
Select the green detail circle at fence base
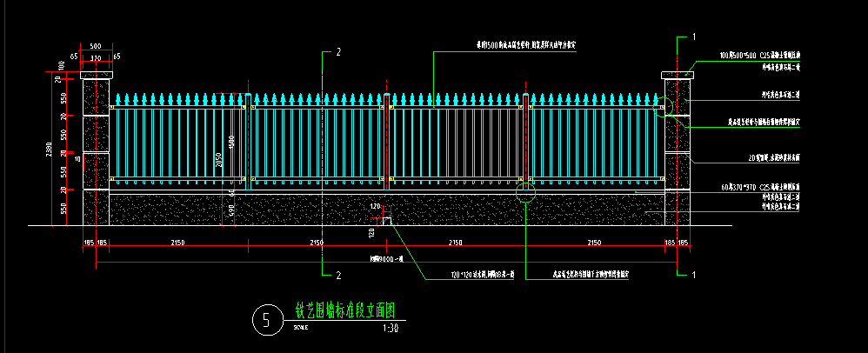coord(525,191)
